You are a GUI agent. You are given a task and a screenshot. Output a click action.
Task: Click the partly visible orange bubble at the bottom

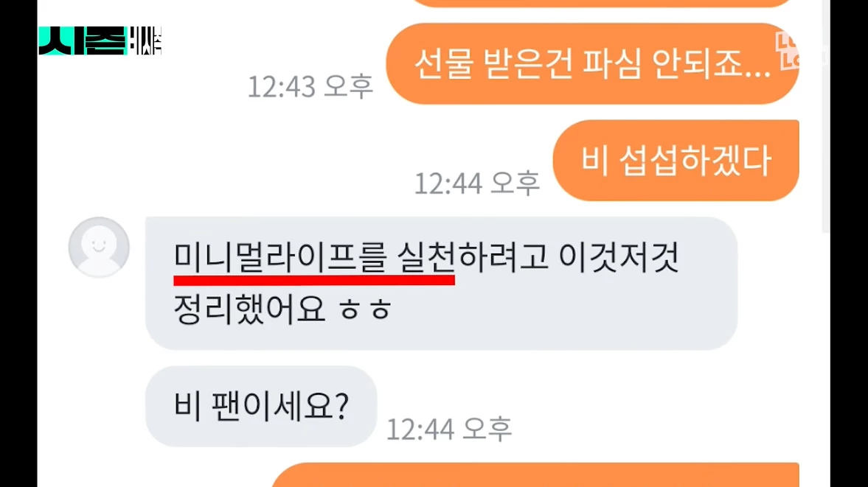(535, 474)
